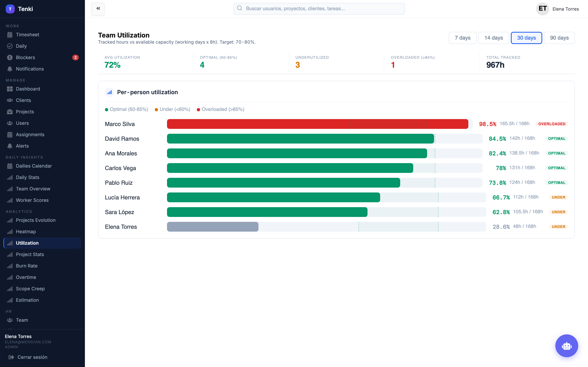
Task: Open the Blockers alert icon
Action: point(10,57)
